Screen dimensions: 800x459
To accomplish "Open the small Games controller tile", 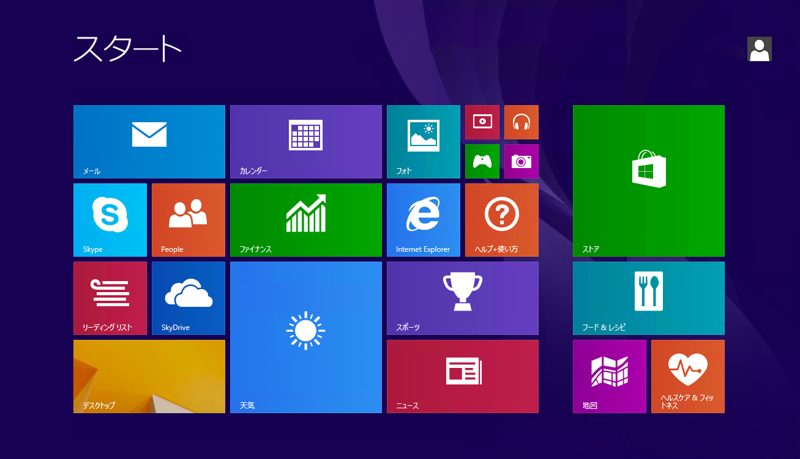I will pyautogui.click(x=482, y=161).
